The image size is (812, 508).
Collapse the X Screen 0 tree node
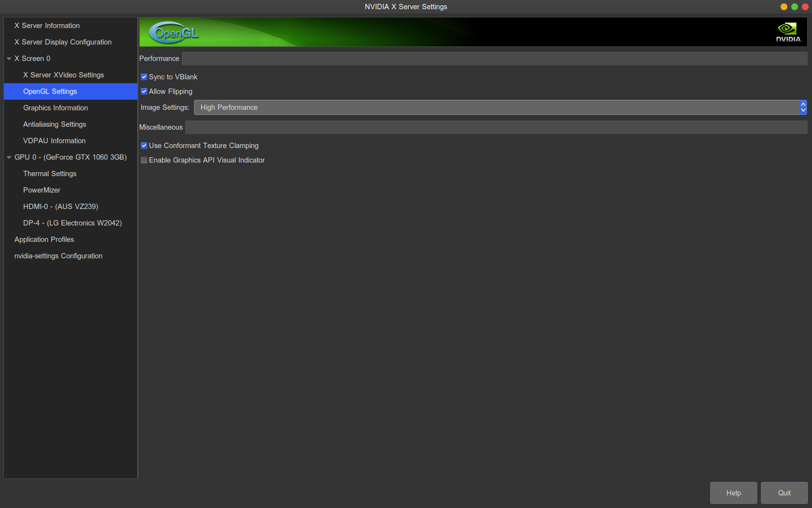[9, 59]
